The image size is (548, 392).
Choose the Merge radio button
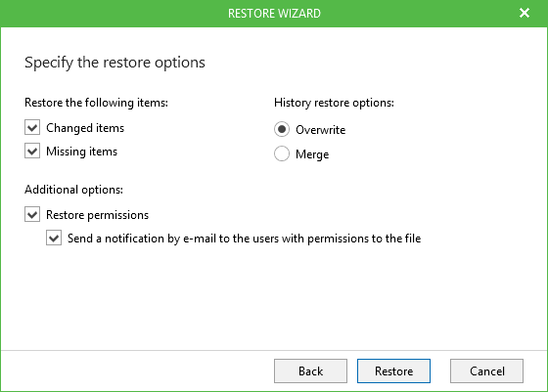point(282,153)
